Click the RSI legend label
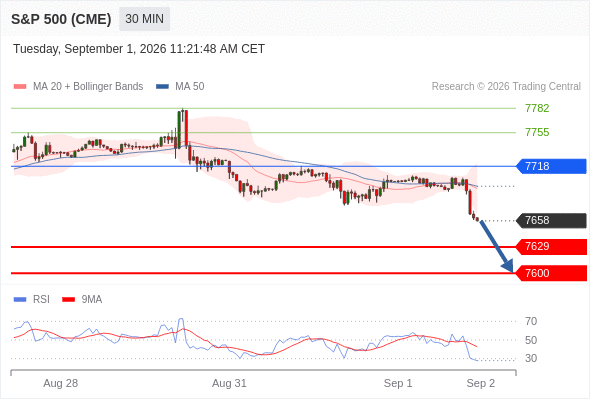 (x=41, y=300)
